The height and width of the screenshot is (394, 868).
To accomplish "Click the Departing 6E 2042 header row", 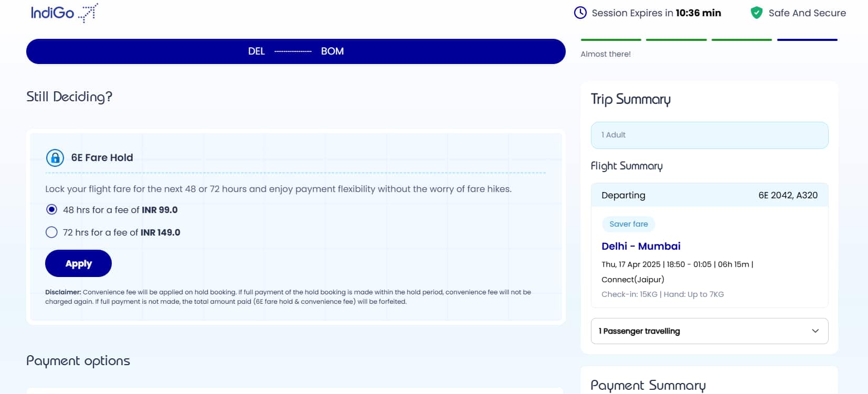I will click(x=709, y=195).
